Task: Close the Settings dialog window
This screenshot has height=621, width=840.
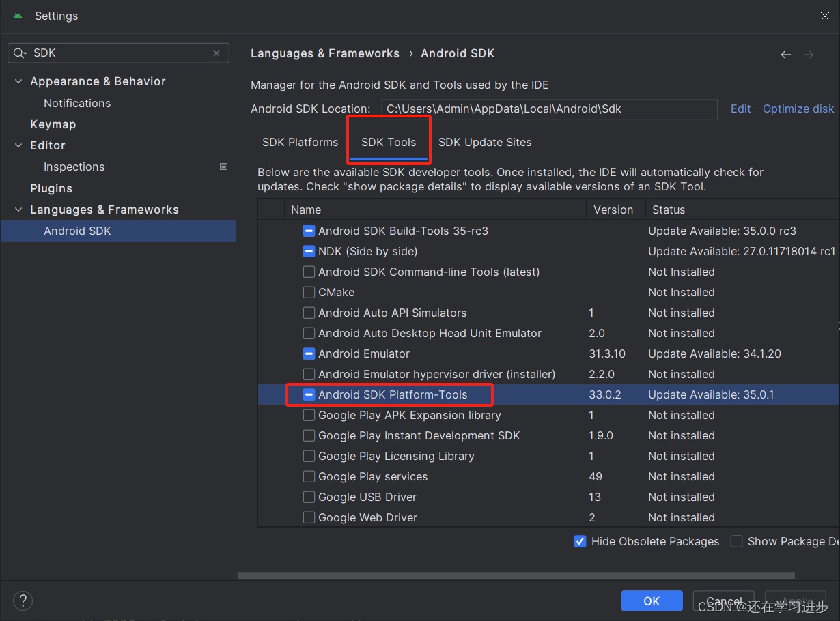Action: point(825,16)
